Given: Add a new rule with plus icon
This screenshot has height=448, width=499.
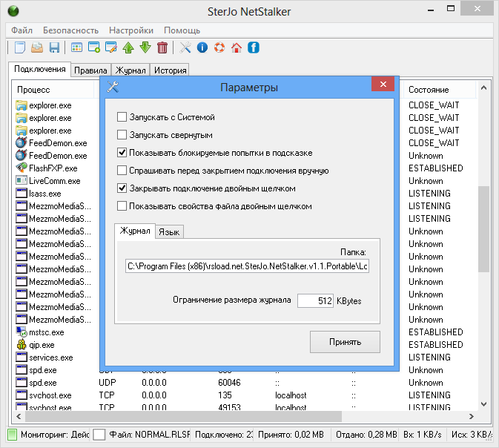Looking at the screenshot, I should click(x=94, y=47).
